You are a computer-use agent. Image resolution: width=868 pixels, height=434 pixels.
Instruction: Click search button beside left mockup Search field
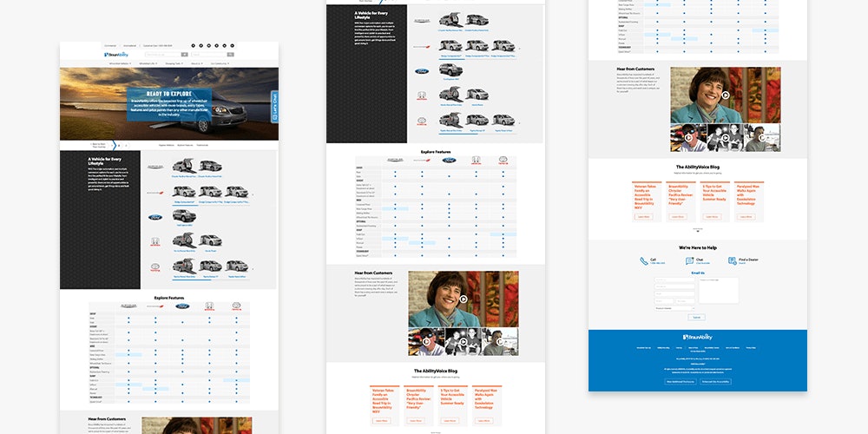click(230, 55)
